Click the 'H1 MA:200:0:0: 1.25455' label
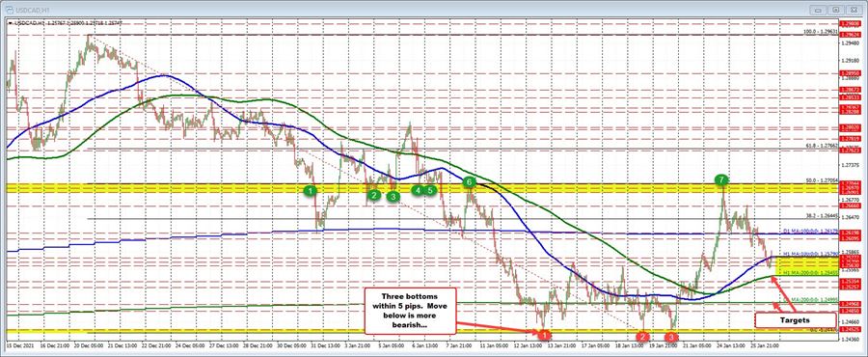 pos(811,273)
